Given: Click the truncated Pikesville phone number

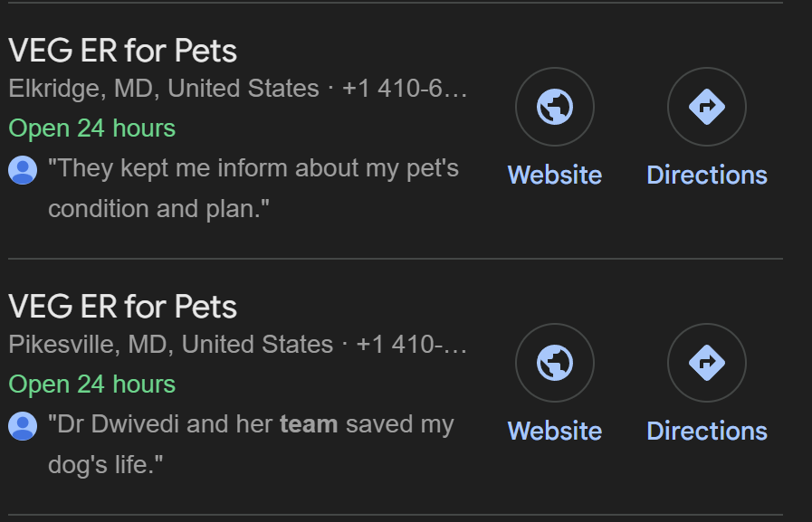Looking at the screenshot, I should click(412, 345).
